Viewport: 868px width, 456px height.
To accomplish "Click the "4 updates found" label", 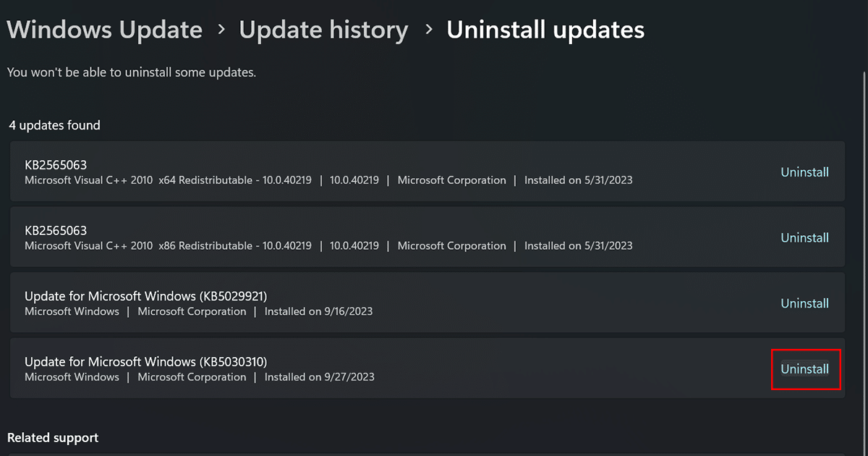I will point(54,125).
